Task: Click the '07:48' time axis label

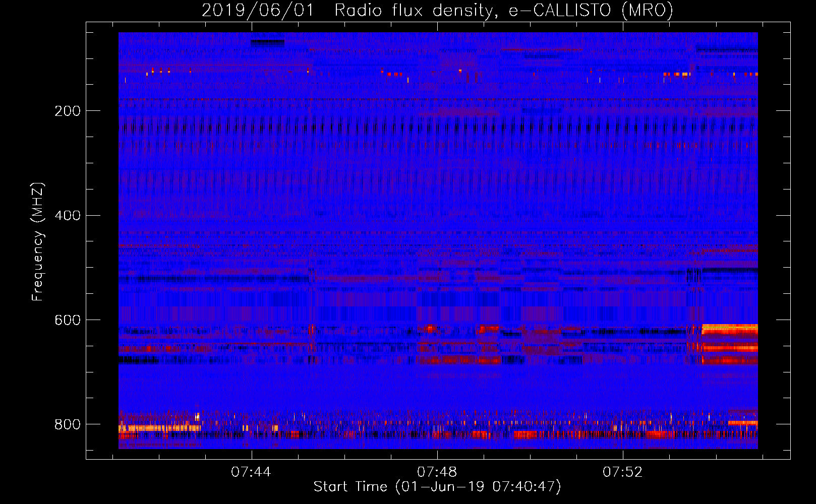Action: (437, 472)
